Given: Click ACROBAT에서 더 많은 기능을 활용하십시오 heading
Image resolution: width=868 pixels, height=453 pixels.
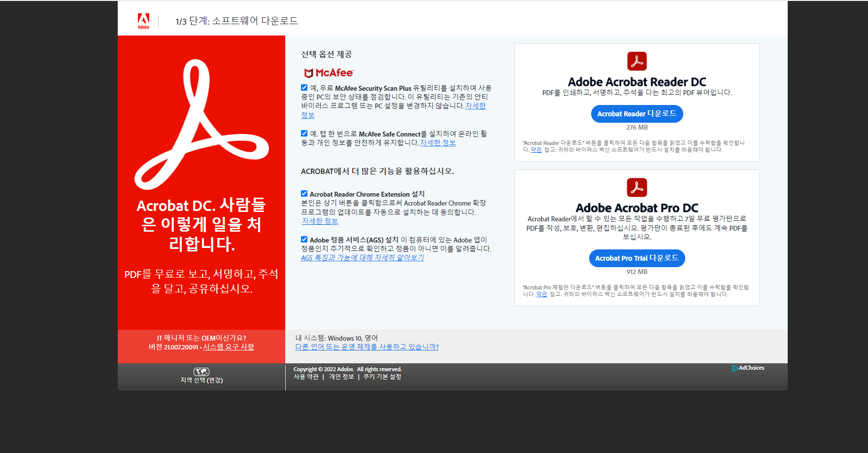Looking at the screenshot, I should [377, 171].
